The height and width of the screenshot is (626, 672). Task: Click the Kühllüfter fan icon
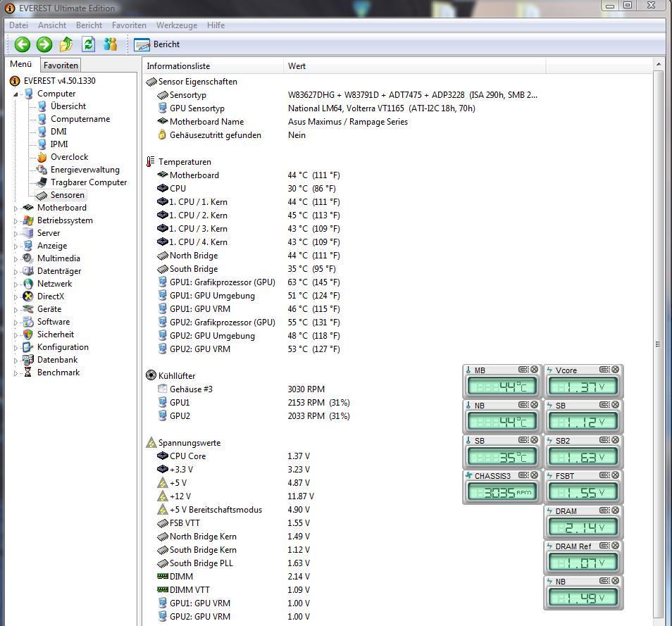[x=151, y=375]
